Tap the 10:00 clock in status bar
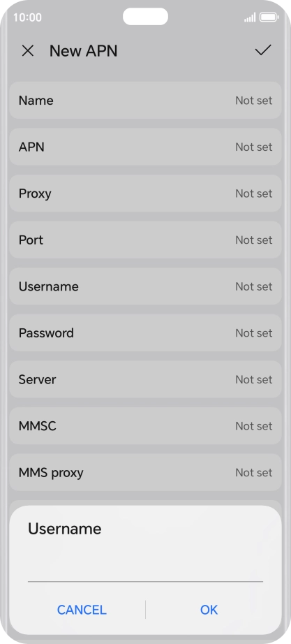The width and height of the screenshot is (291, 644). coord(27,17)
